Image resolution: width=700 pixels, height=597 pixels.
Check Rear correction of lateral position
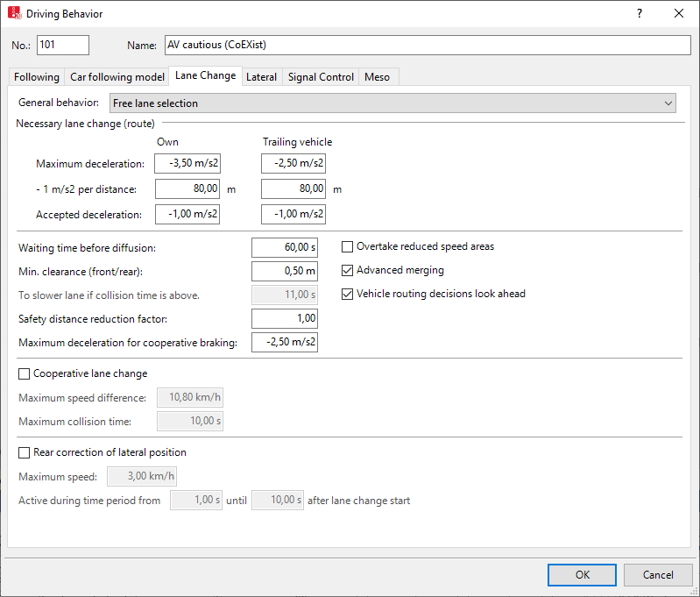click(x=24, y=453)
